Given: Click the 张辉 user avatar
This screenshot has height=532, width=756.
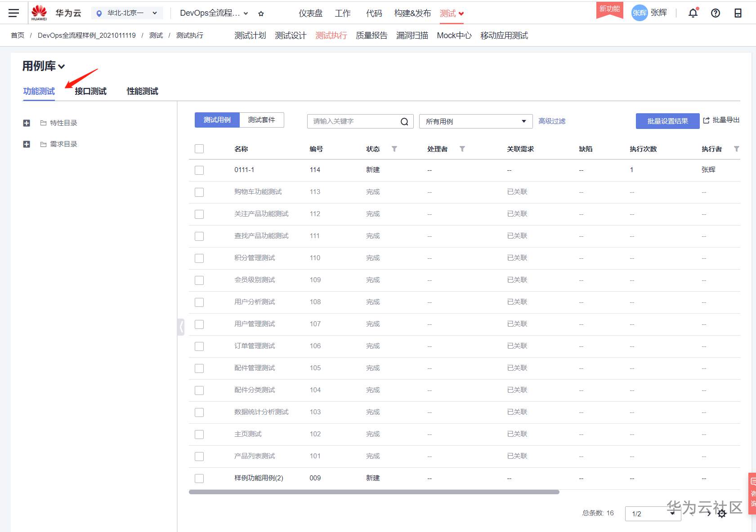Looking at the screenshot, I should (x=640, y=13).
